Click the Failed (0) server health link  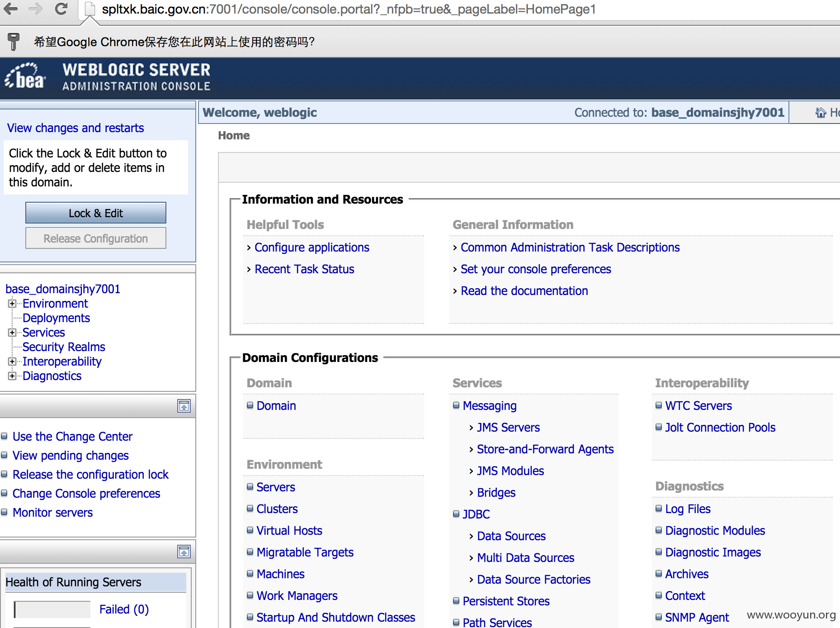pos(124,609)
